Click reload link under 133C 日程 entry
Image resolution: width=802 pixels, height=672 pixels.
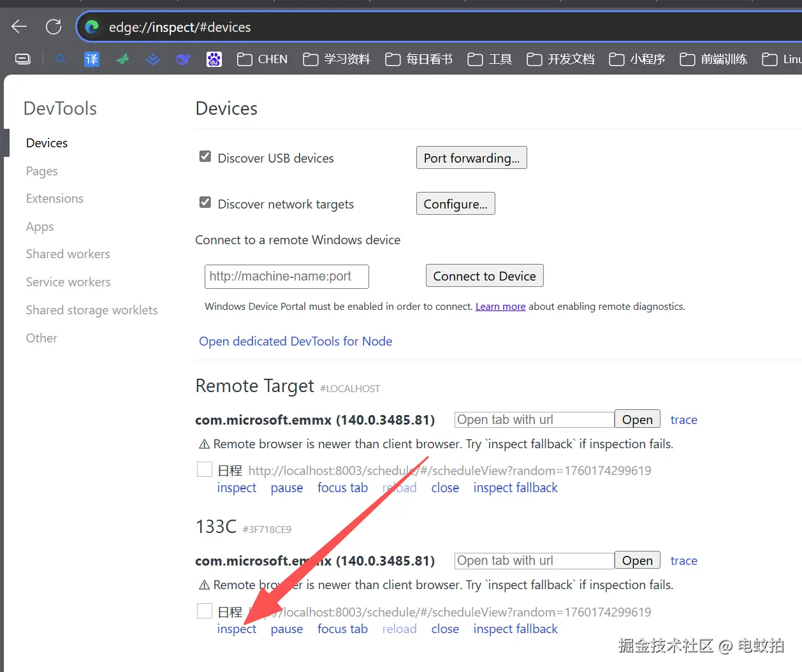click(400, 629)
